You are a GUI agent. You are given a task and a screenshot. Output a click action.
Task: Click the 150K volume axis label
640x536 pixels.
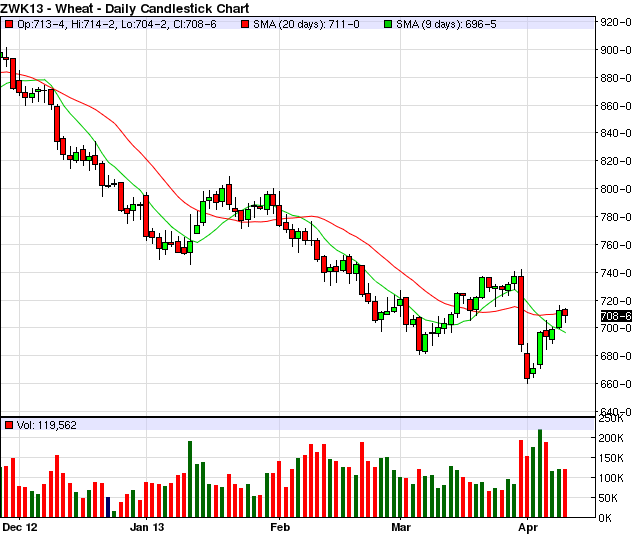[611, 458]
